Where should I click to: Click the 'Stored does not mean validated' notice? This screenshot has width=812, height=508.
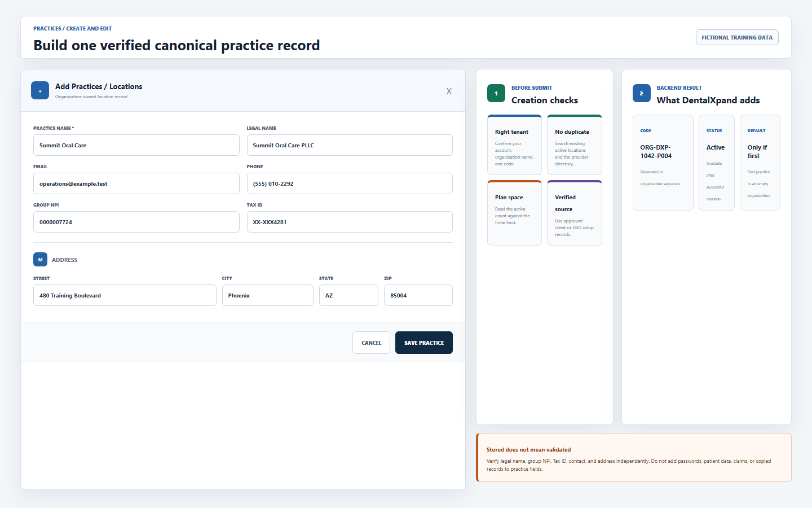634,458
